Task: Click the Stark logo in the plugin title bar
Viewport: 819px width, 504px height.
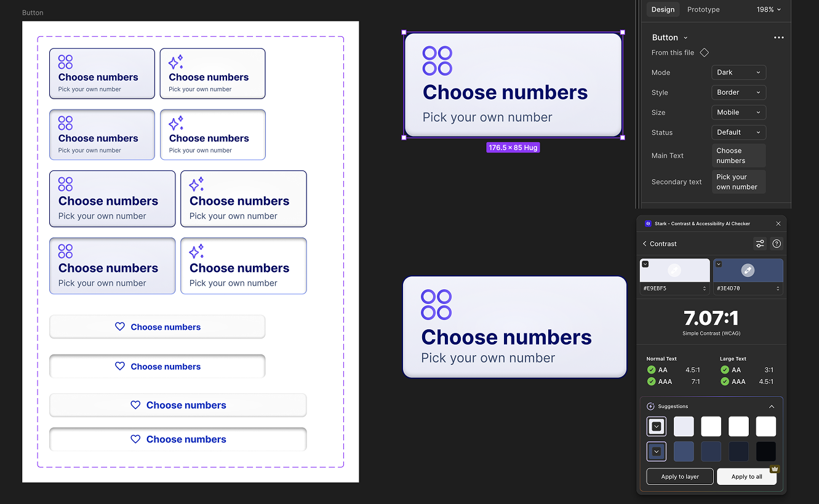Action: tap(648, 223)
